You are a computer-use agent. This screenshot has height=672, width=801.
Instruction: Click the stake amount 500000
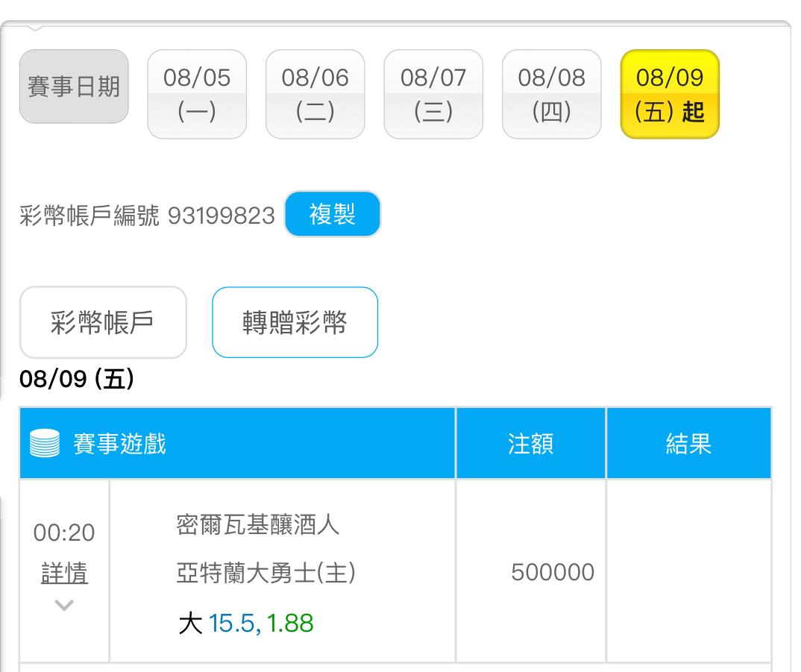(x=553, y=572)
